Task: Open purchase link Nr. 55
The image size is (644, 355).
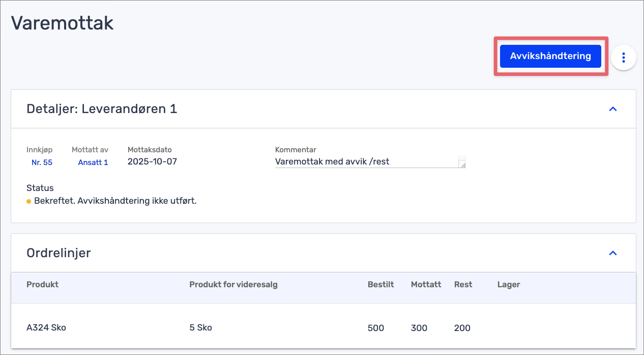Action: [x=42, y=162]
